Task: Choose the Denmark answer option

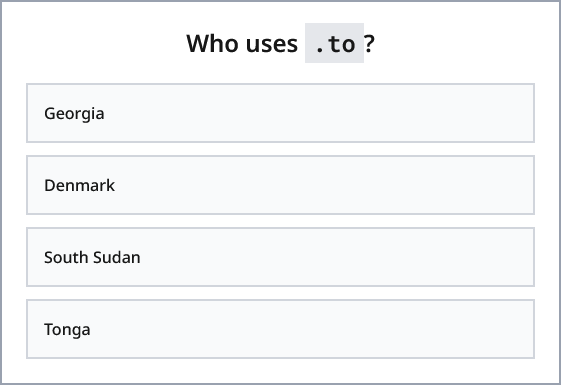Action: tap(280, 185)
